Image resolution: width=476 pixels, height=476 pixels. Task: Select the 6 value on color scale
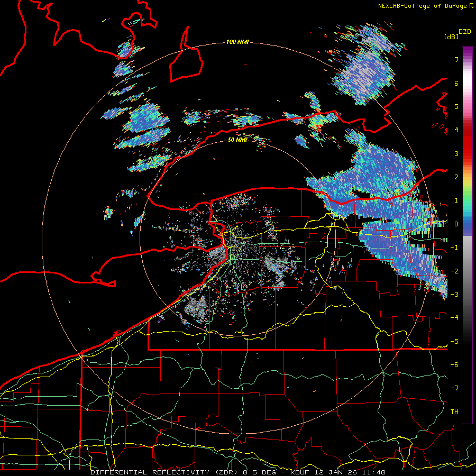(x=456, y=83)
